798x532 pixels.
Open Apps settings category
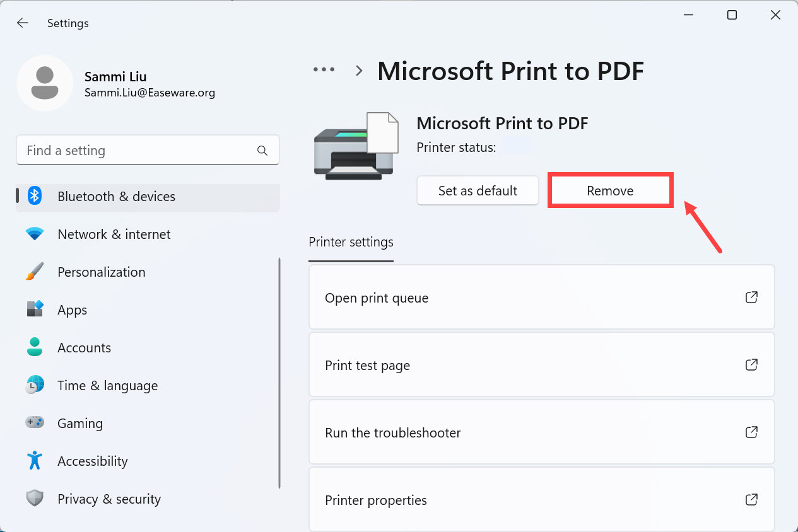tap(72, 310)
